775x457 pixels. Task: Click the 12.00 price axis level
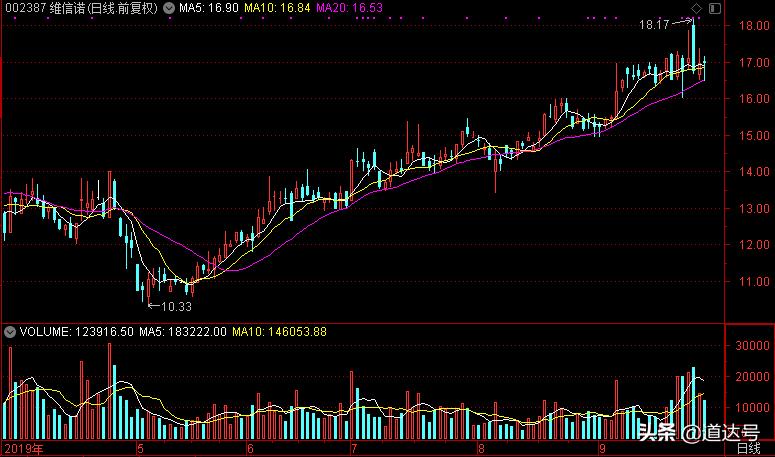click(754, 245)
